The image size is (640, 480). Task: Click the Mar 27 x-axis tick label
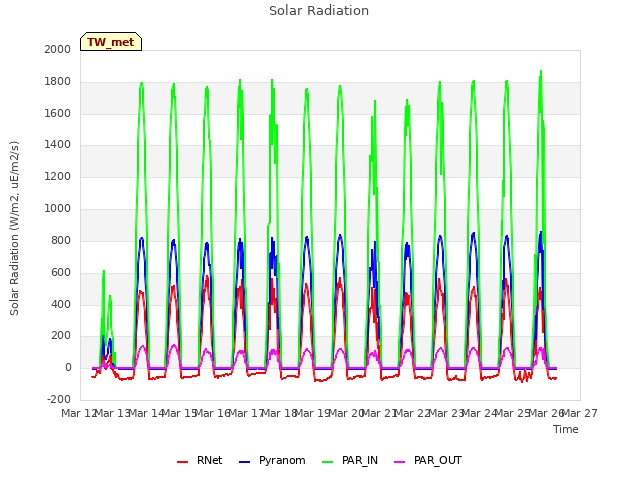coord(580,413)
